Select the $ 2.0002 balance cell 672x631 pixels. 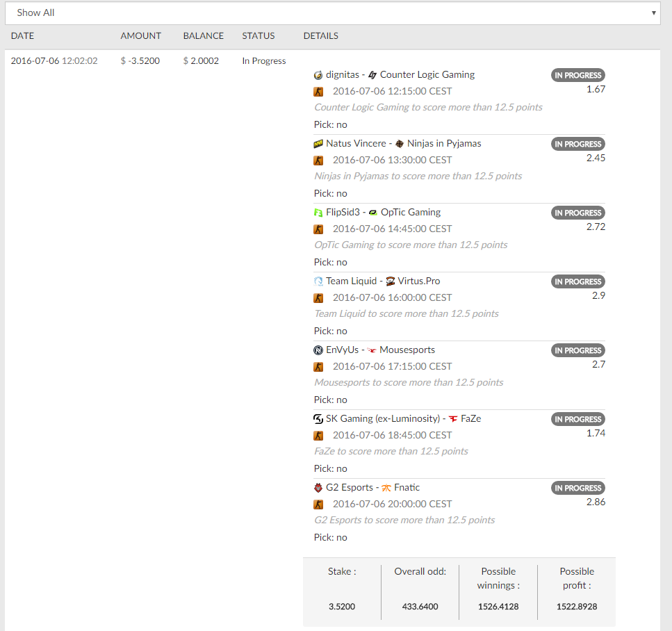pyautogui.click(x=201, y=61)
